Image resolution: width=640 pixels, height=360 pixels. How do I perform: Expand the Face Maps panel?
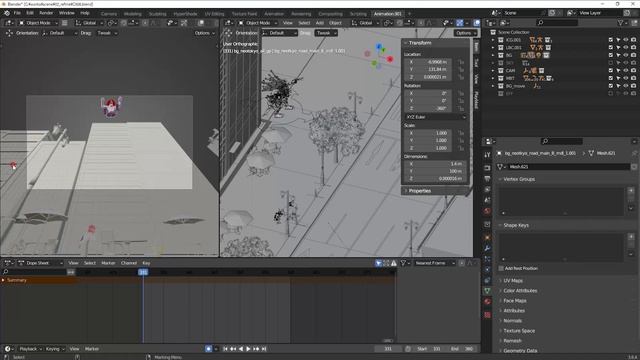click(x=515, y=301)
